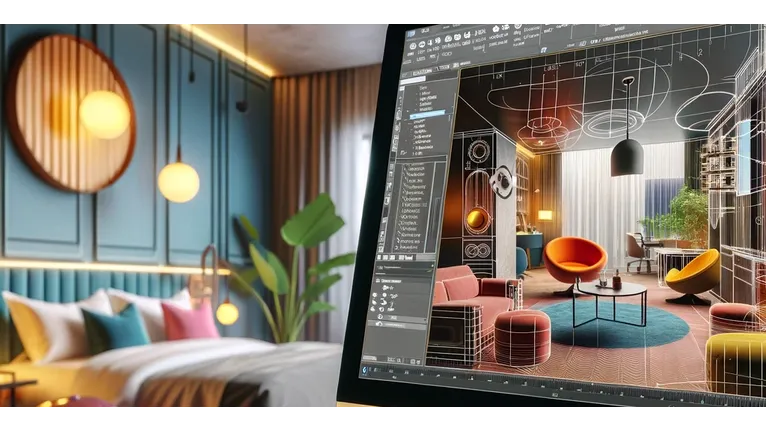Select the black pendant lamp in the viewport
The width and height of the screenshot is (766, 431).
(x=627, y=156)
